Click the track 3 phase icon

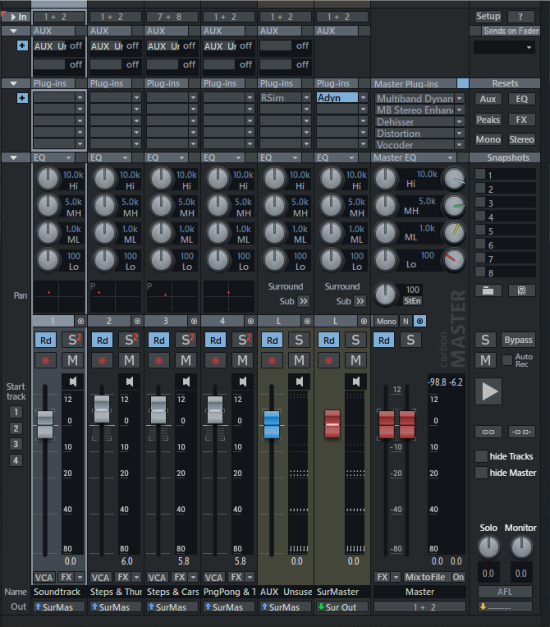pyautogui.click(x=194, y=321)
